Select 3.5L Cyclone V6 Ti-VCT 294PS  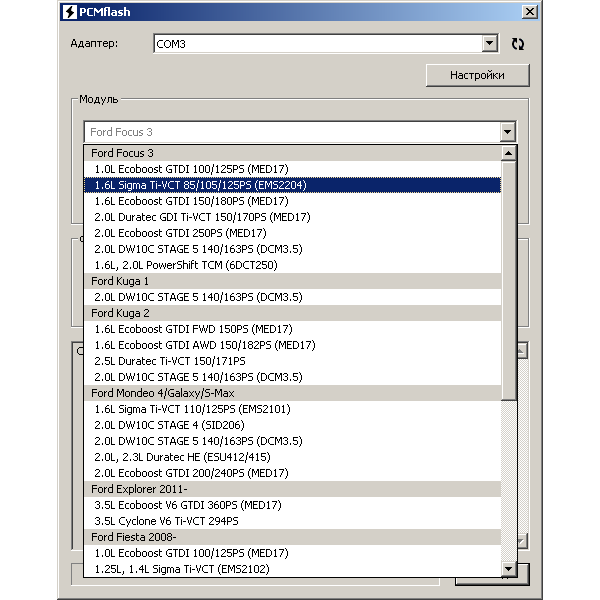[x=292, y=521]
